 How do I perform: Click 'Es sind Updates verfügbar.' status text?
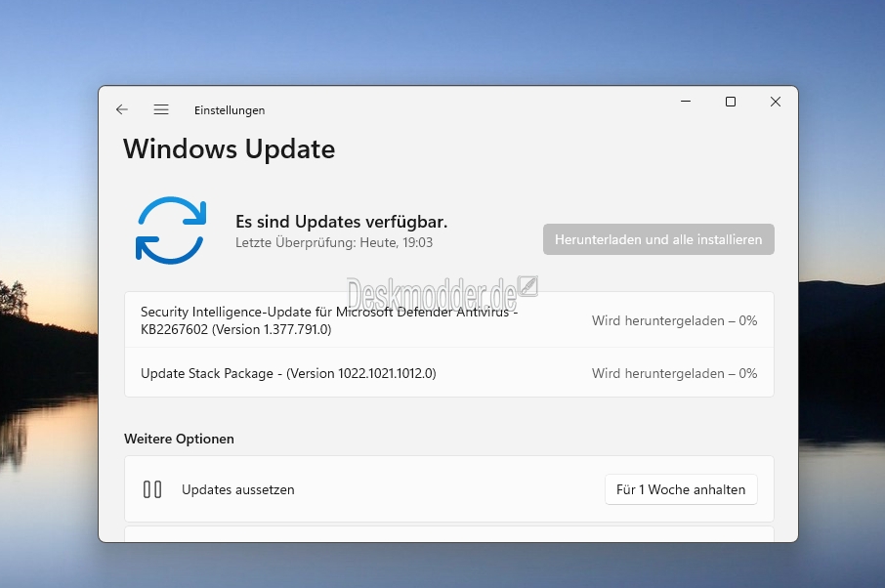342,222
